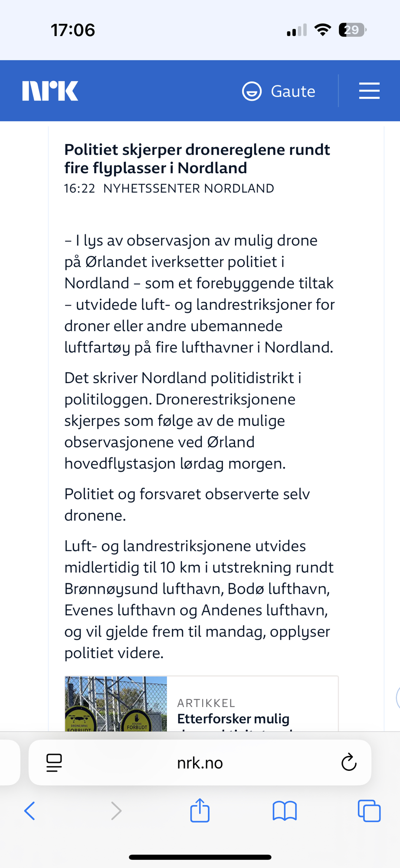Screen dimensions: 400x868
Task: Tap the Nyhetssenter Nordland label
Action: click(188, 188)
